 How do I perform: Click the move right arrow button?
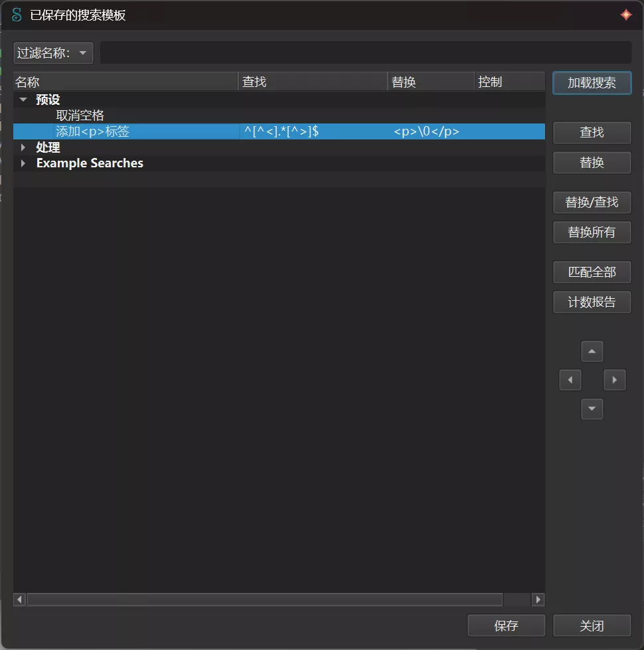coord(614,380)
